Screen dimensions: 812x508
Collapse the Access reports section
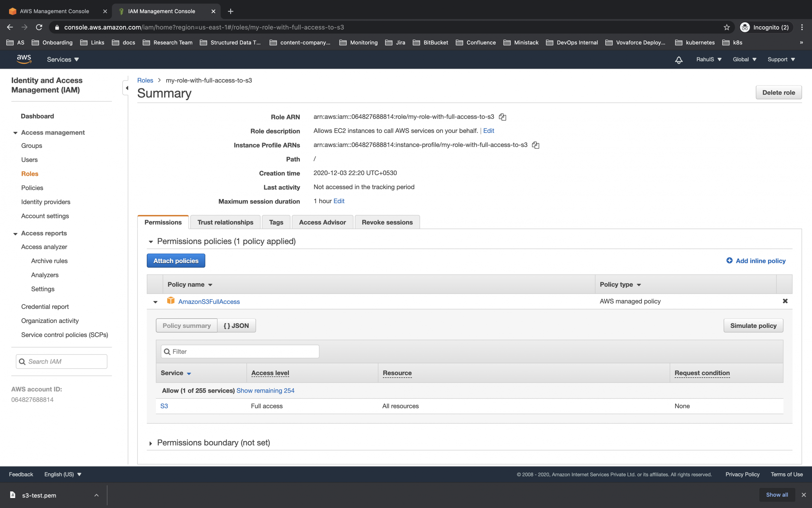pos(15,234)
